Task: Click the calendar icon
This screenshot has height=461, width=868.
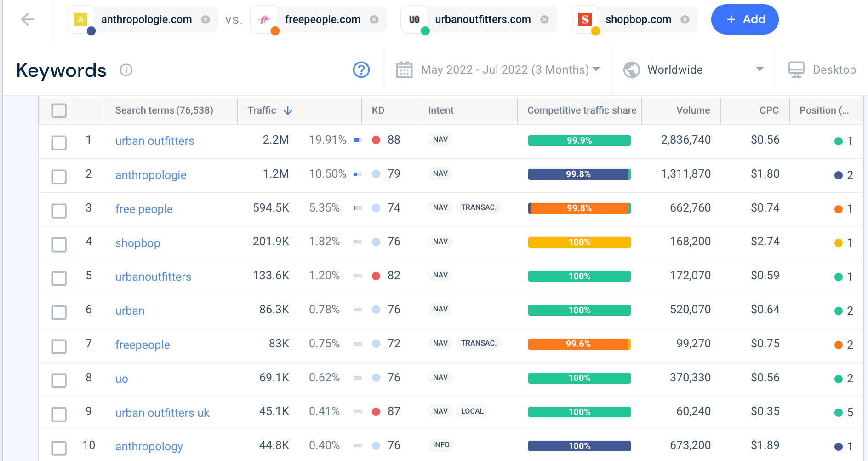Action: click(x=404, y=70)
